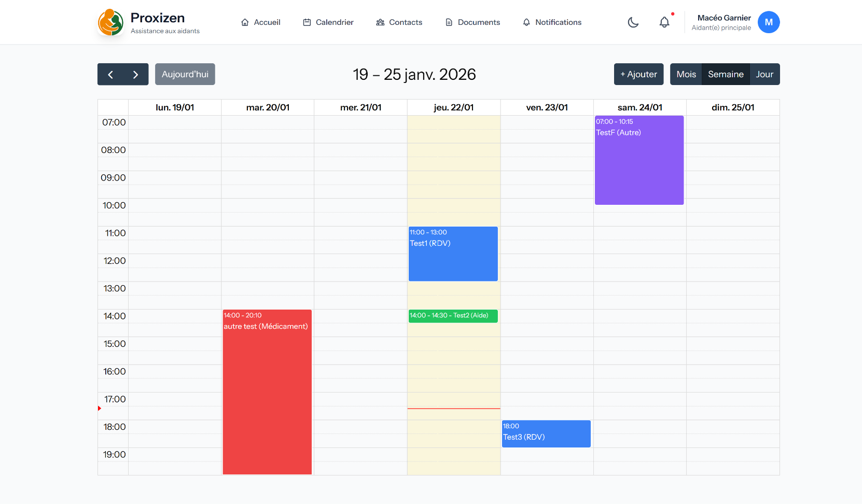Viewport: 862px width, 504px height.
Task: Open the Test2 (Aide) green event
Action: 453,316
